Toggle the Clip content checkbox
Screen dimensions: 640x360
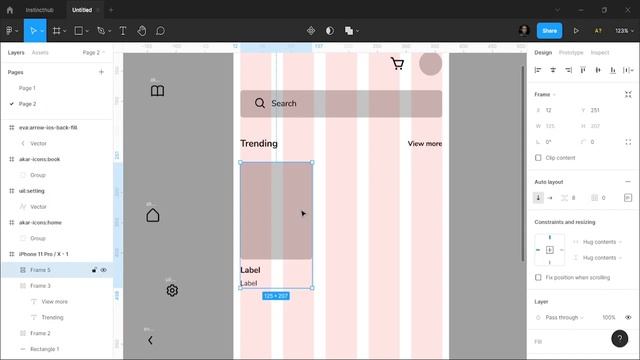pyautogui.click(x=538, y=158)
